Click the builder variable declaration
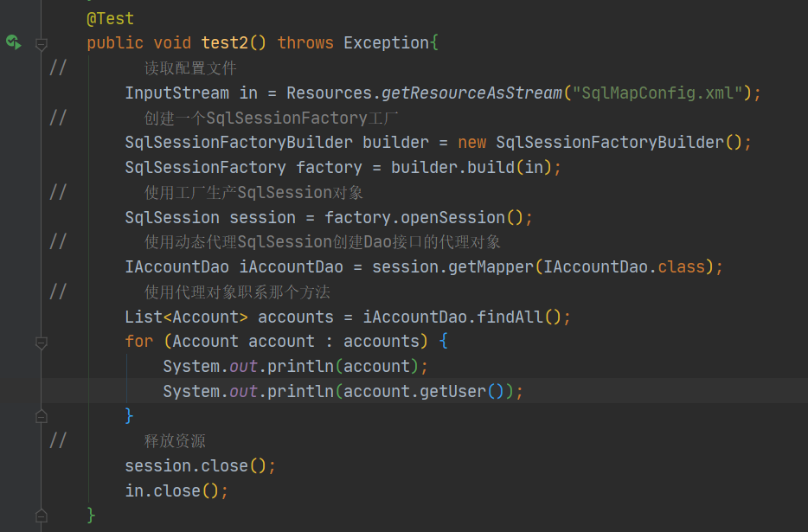 (x=395, y=142)
